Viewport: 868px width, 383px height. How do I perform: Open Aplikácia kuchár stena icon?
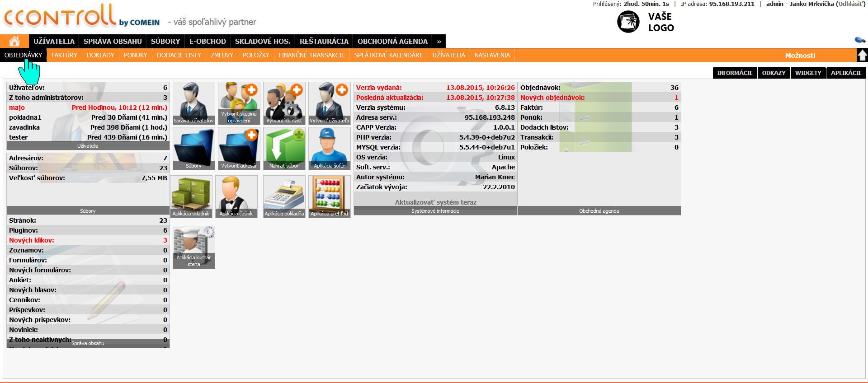coord(193,247)
